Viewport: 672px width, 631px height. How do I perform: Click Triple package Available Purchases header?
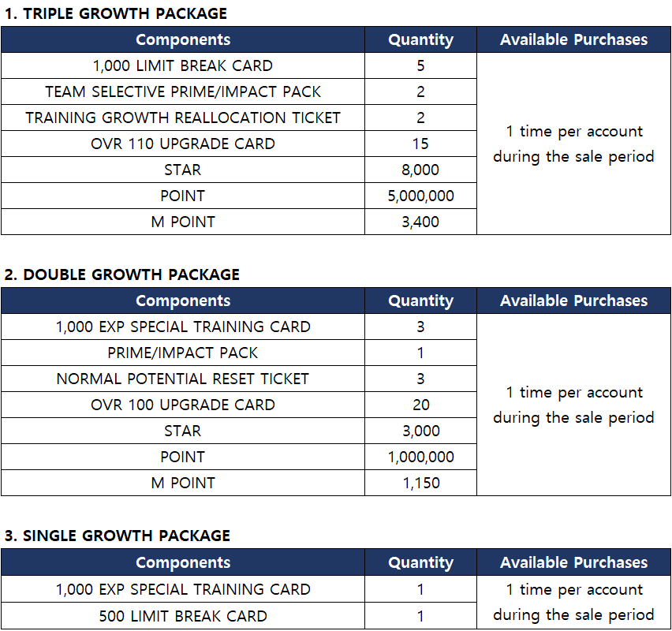[574, 39]
